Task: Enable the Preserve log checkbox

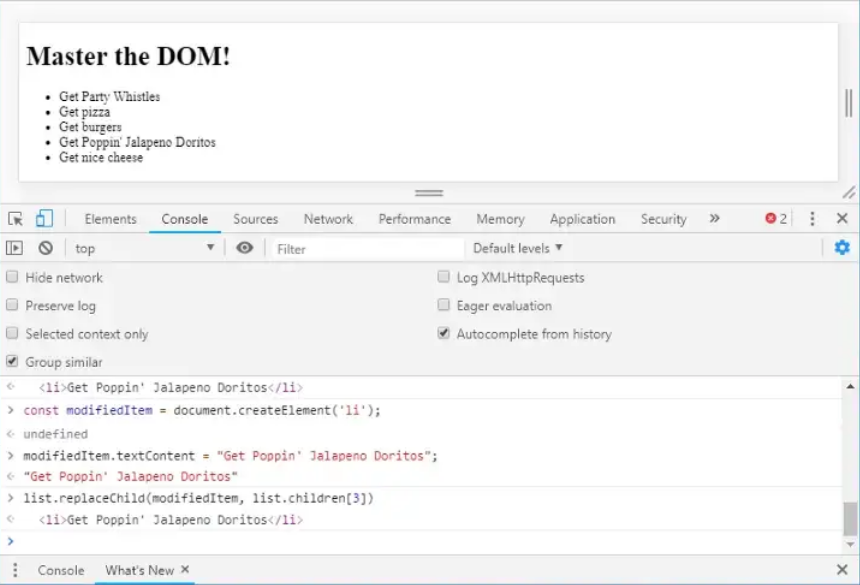Action: tap(13, 306)
